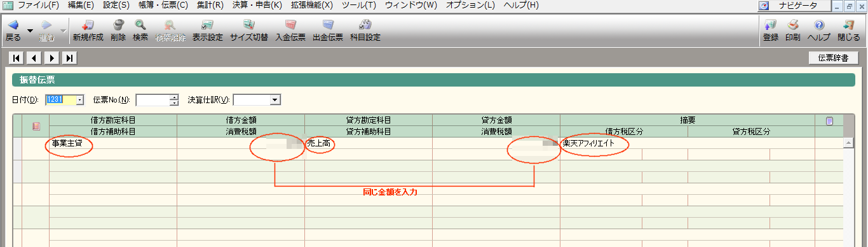Viewport: 868px width, 247px height.
Task: Click the clipboard icon in 摘要 header
Action: tap(829, 120)
